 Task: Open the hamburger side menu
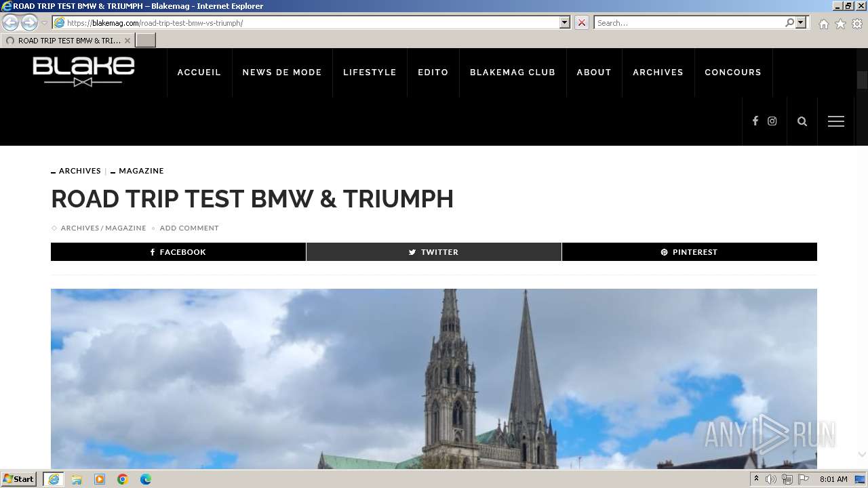click(x=836, y=121)
